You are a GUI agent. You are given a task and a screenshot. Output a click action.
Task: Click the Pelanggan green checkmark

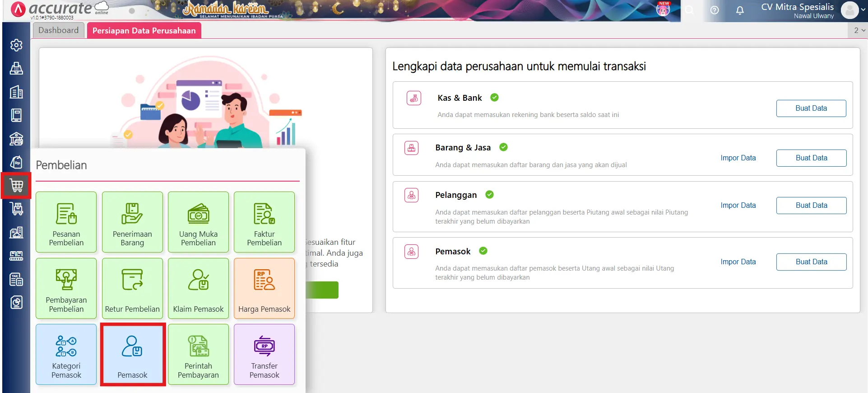(489, 194)
